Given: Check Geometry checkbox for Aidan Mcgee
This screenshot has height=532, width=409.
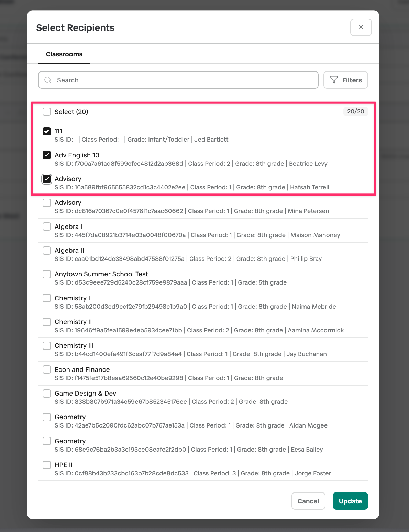Looking at the screenshot, I should (x=47, y=417).
